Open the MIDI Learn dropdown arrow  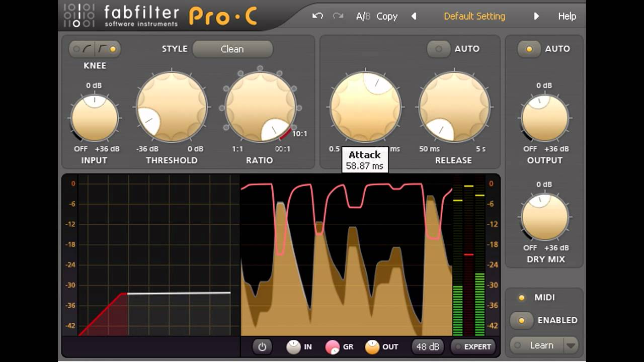click(x=571, y=345)
